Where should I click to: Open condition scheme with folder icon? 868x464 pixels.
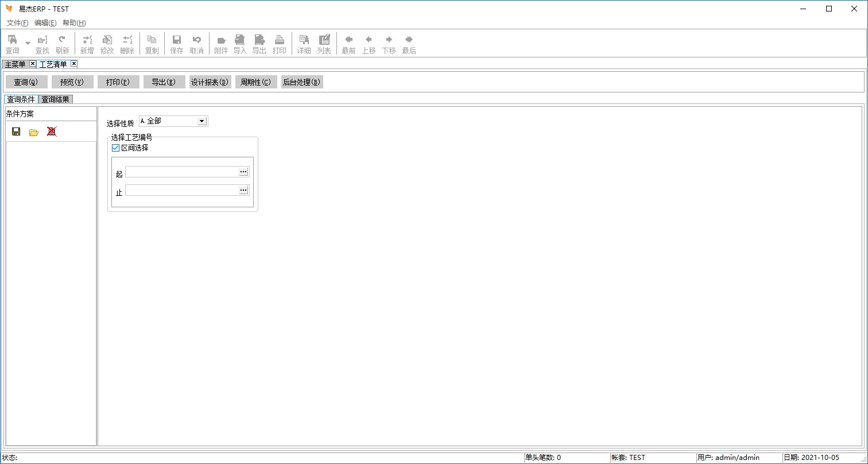click(34, 132)
